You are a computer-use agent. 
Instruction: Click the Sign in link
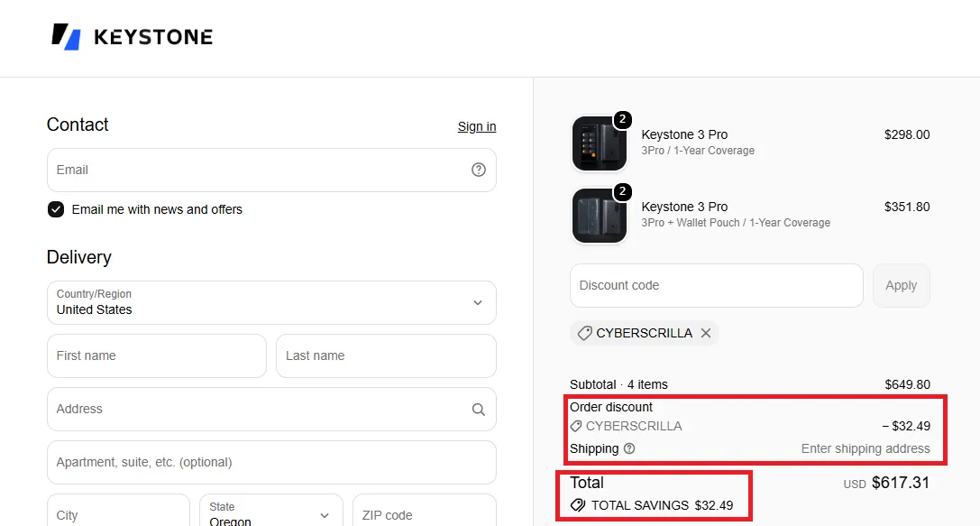(477, 126)
